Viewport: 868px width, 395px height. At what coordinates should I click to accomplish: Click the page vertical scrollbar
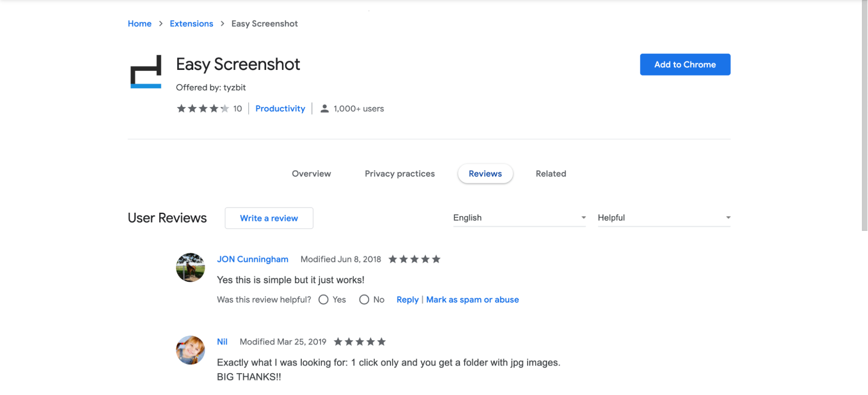click(865, 115)
